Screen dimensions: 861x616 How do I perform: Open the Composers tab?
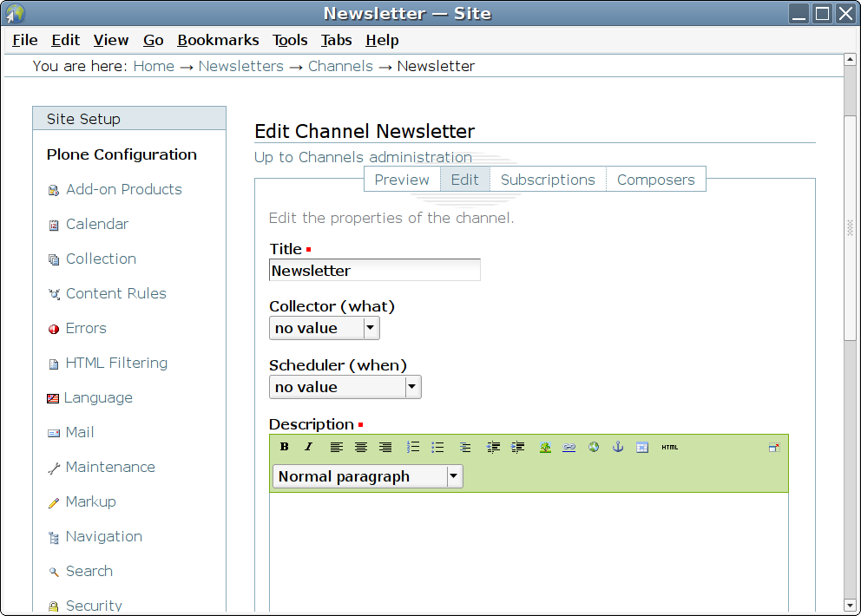655,180
